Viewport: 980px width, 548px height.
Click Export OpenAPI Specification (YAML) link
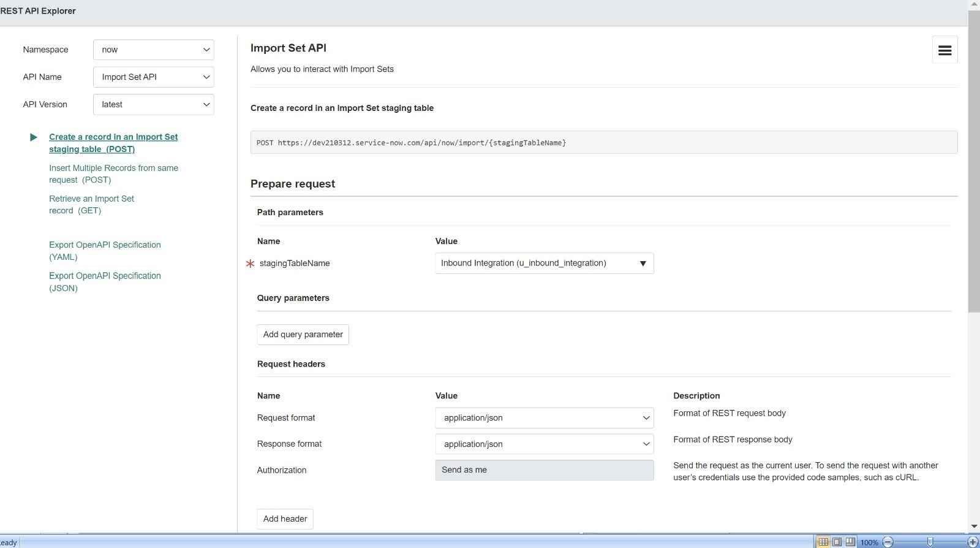(x=105, y=251)
